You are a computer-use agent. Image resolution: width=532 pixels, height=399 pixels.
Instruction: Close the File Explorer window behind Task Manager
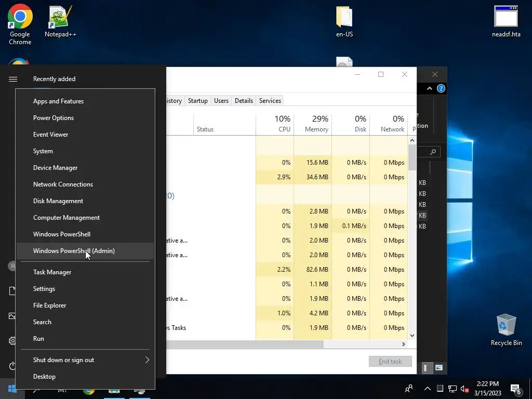click(x=435, y=74)
